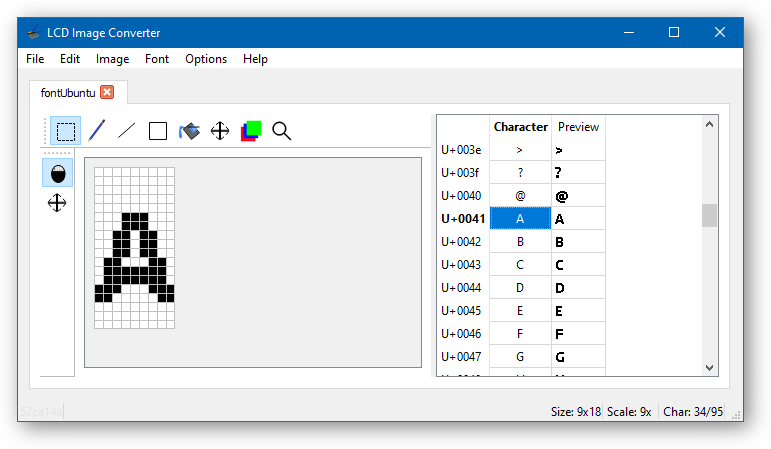Select the U+0046 row header

(x=463, y=333)
